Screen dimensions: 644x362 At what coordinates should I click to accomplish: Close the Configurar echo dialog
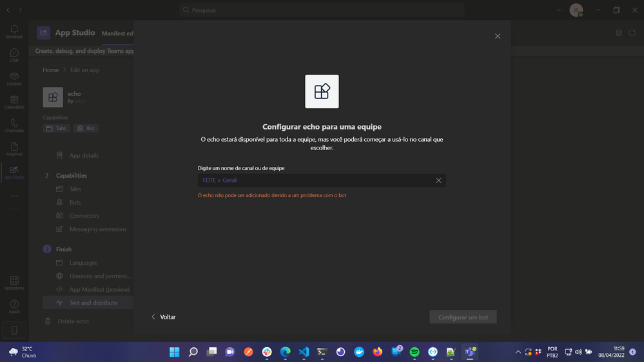498,36
